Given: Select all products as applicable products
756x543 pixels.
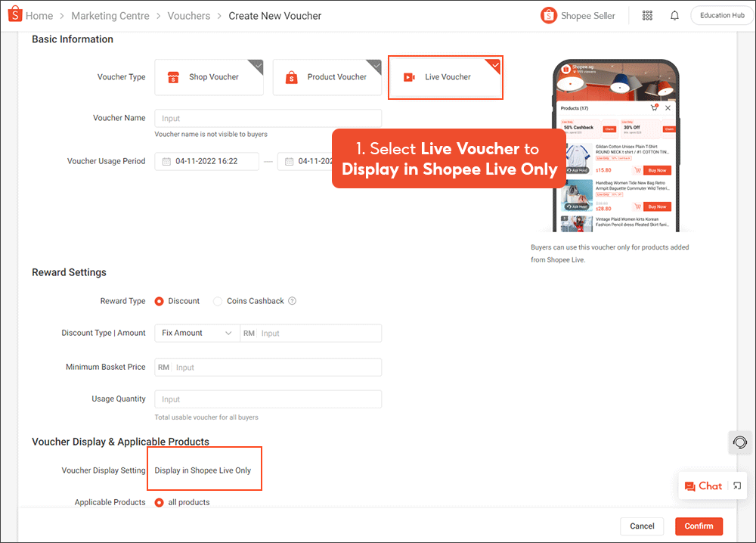Looking at the screenshot, I should (x=158, y=502).
